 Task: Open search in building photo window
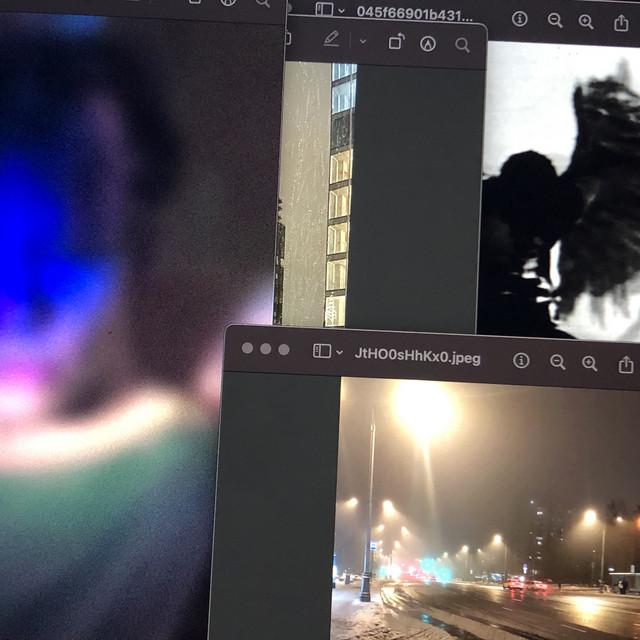462,45
